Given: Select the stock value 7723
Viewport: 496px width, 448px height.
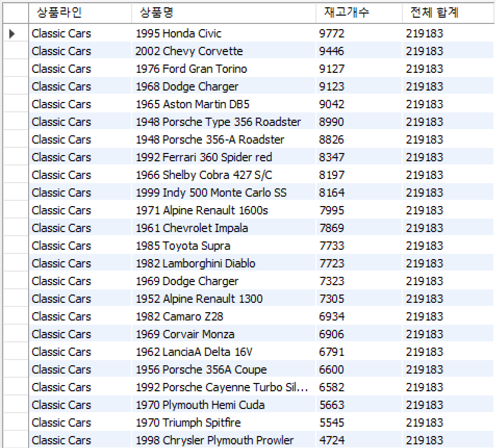Looking at the screenshot, I should (x=332, y=264).
